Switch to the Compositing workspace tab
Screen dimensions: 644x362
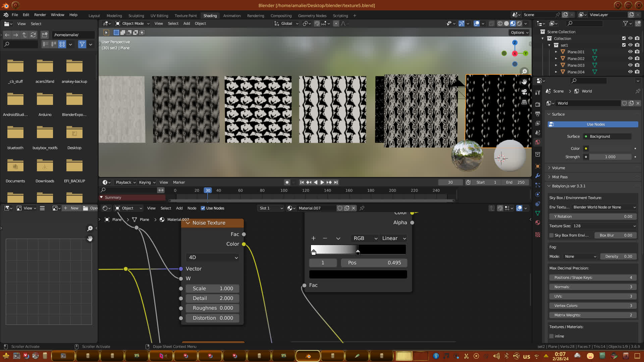pyautogui.click(x=281, y=16)
